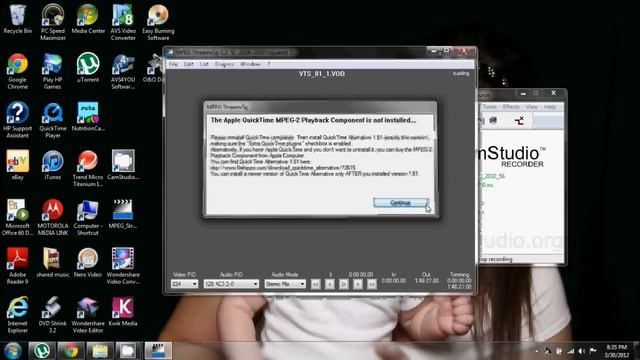
Task: Open the Help menu in CamStudio
Action: (550, 107)
